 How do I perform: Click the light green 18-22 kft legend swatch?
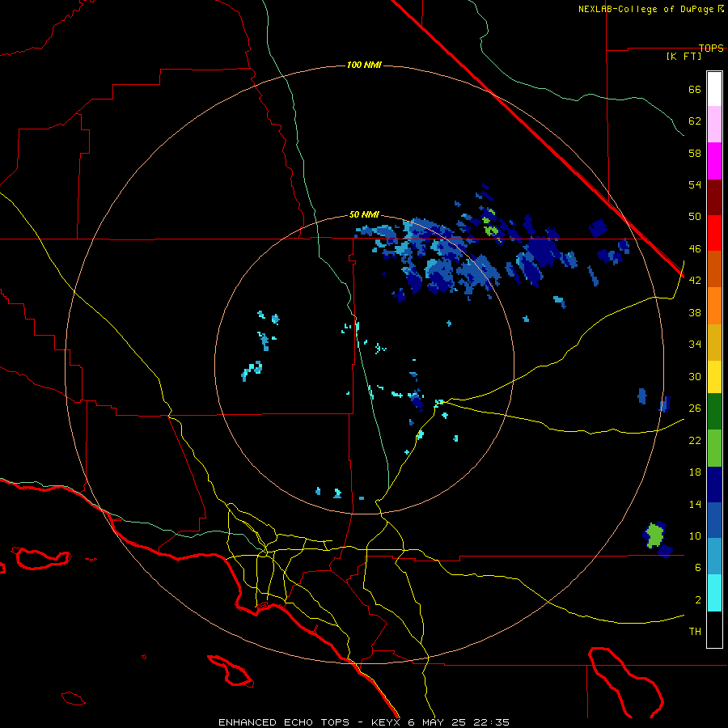714,448
